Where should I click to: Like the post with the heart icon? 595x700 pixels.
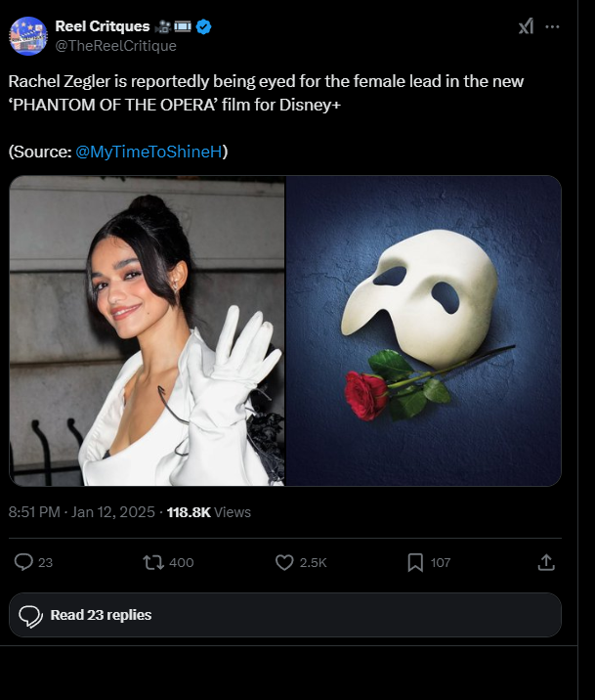click(284, 562)
